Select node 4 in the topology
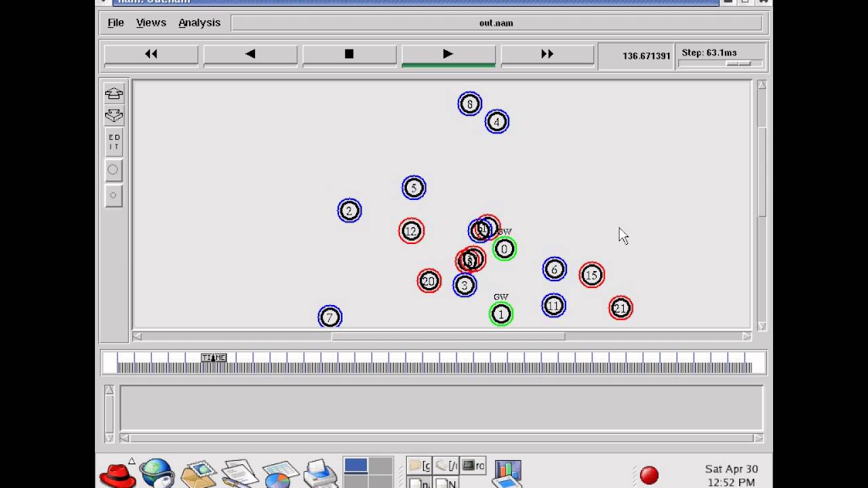The height and width of the screenshot is (488, 868). (x=497, y=122)
